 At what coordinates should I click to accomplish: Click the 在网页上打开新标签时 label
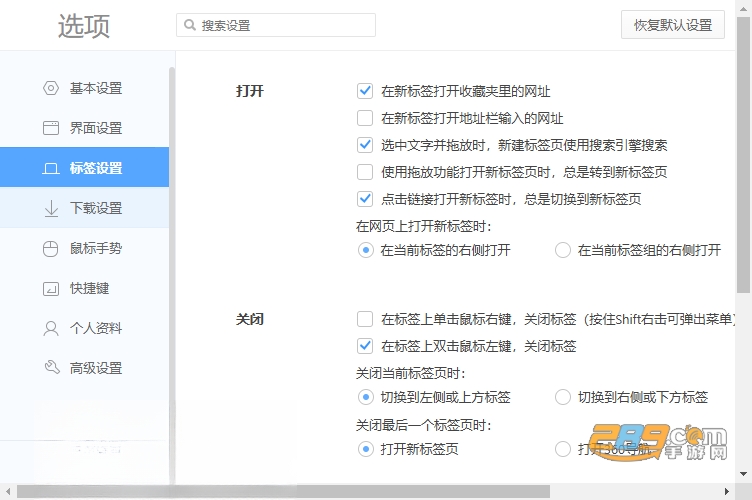pyautogui.click(x=423, y=226)
